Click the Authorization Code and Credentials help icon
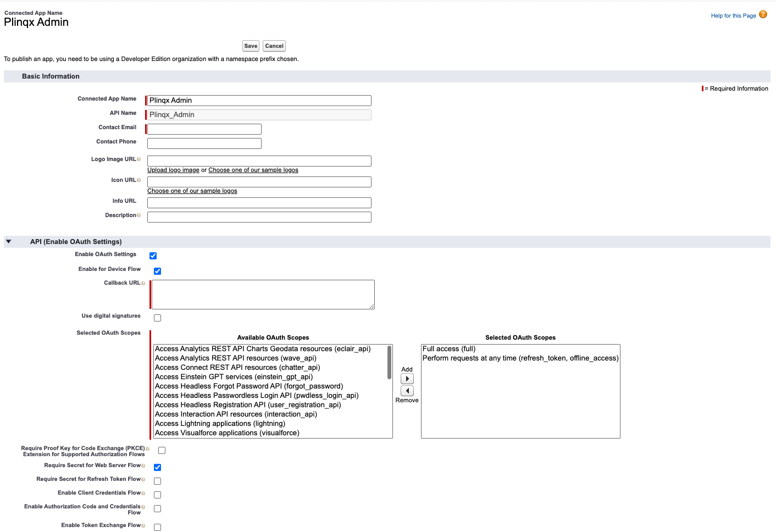776x532 pixels. 143,507
